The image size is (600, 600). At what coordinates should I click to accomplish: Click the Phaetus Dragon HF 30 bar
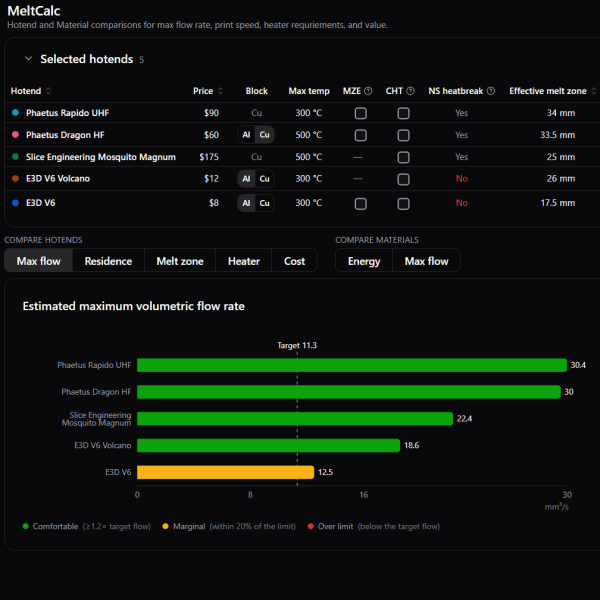tap(349, 392)
